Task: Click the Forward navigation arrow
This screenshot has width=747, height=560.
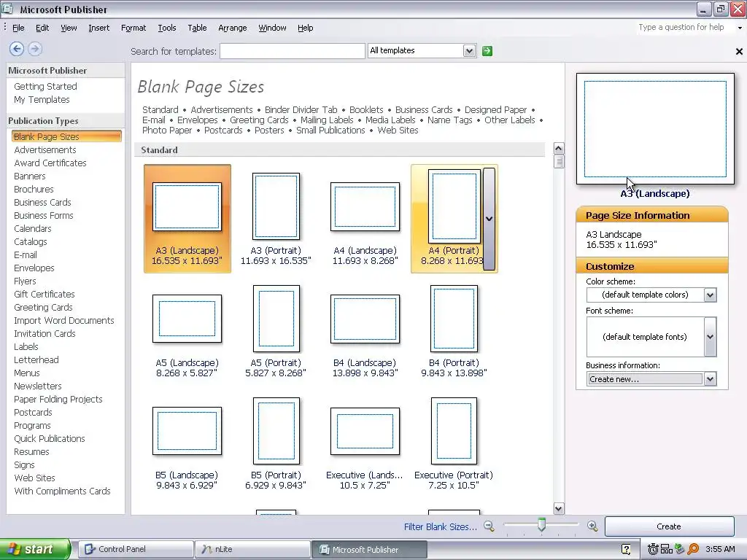Action: coord(35,49)
